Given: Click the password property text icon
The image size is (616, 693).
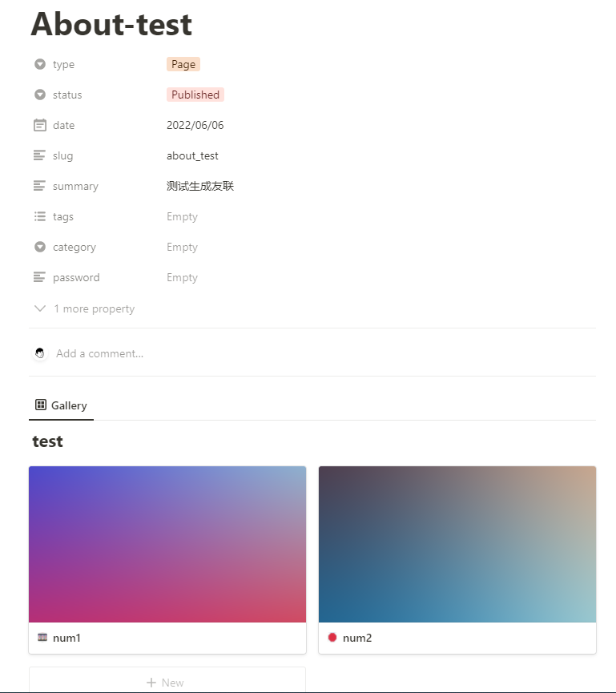Looking at the screenshot, I should point(39,277).
